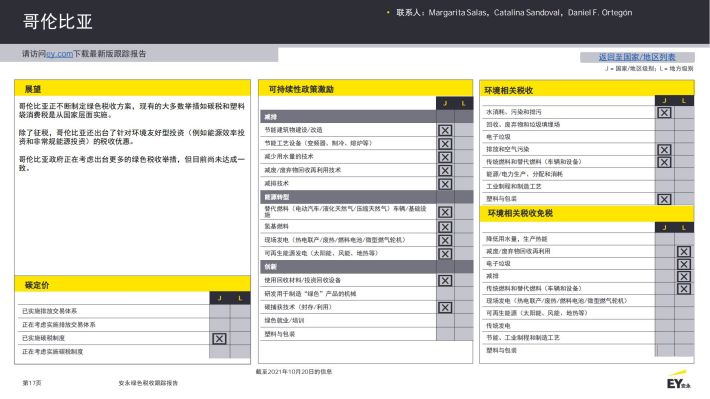Click the J checkbox for 节能建筑物建设/改造
Viewport: 710px width, 399px height.
click(445, 130)
